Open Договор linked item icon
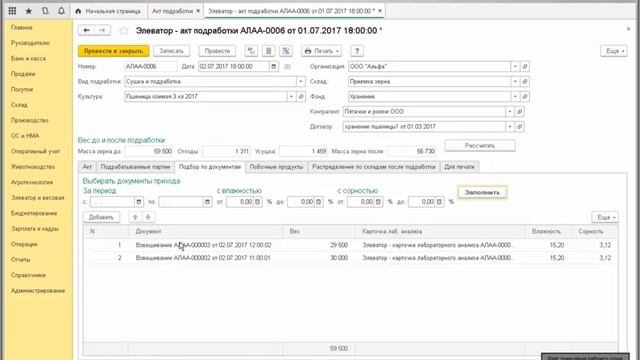Screen dimensions: 640x360 pos(520,127)
